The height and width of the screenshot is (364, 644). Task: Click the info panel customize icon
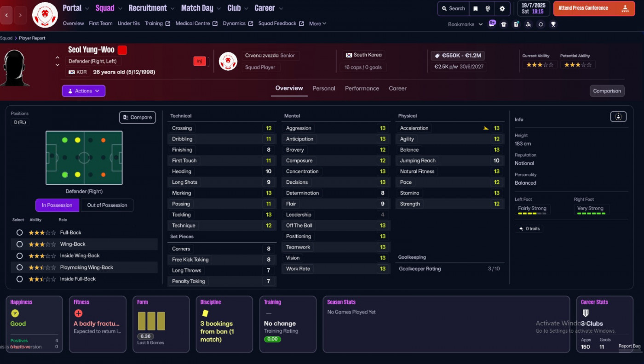[x=618, y=117]
